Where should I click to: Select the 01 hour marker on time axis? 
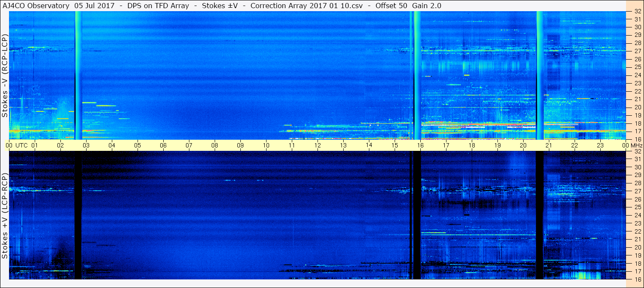35,145
